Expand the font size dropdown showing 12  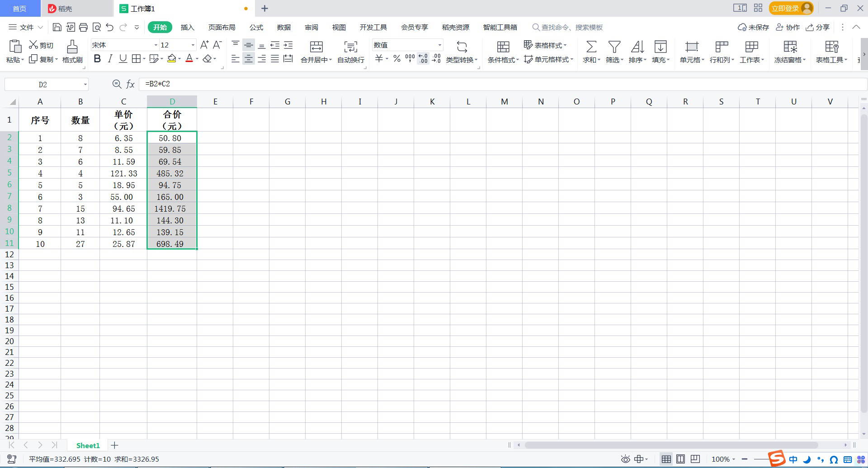coord(193,45)
